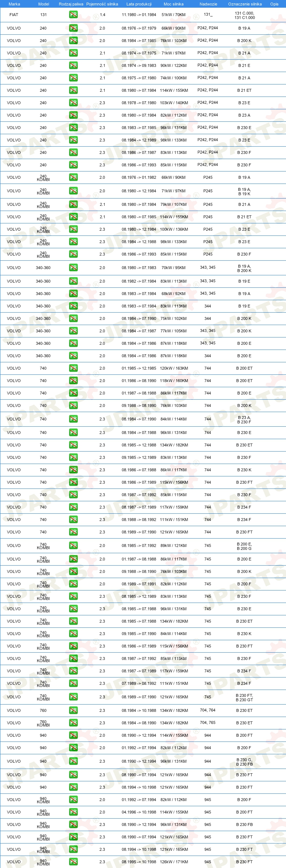Image resolution: width=286 pixels, height=868 pixels.
Task: Click the fuel icon in the 08.1989 -> 07.1991 row
Action: [73, 584]
